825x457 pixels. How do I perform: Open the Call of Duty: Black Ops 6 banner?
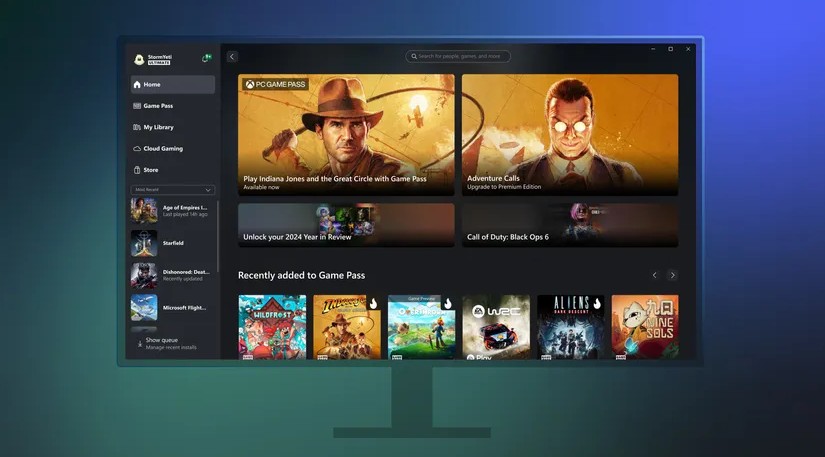tap(570, 225)
